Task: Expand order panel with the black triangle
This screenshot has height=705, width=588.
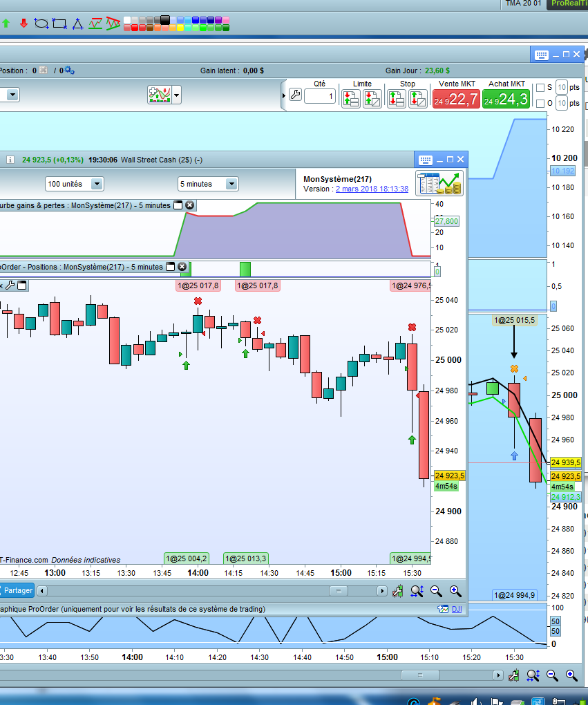Action: (284, 95)
